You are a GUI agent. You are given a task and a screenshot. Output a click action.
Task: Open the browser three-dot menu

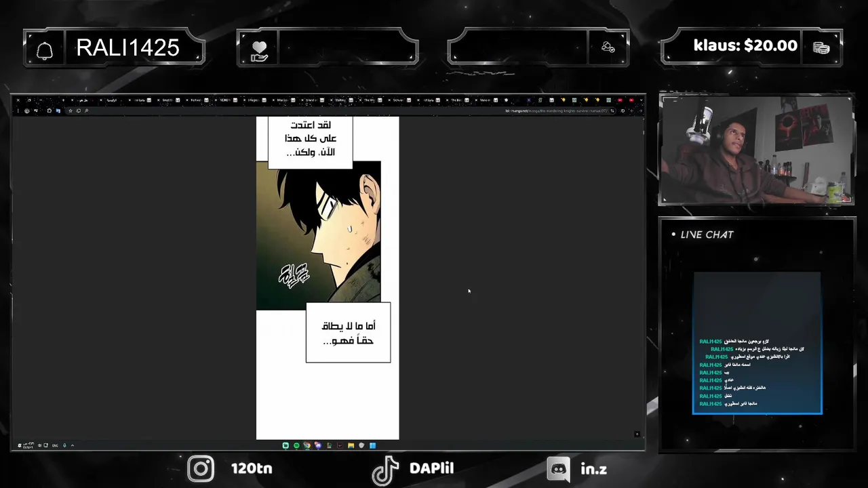[x=18, y=110]
